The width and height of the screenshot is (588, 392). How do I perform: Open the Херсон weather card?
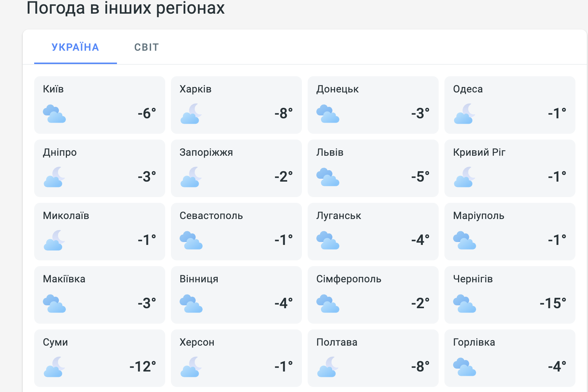[236, 358]
